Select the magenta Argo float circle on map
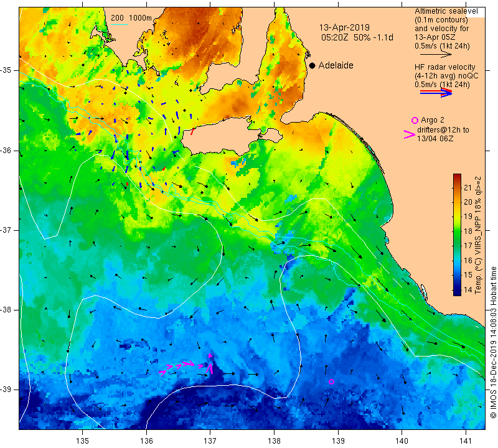 click(331, 381)
